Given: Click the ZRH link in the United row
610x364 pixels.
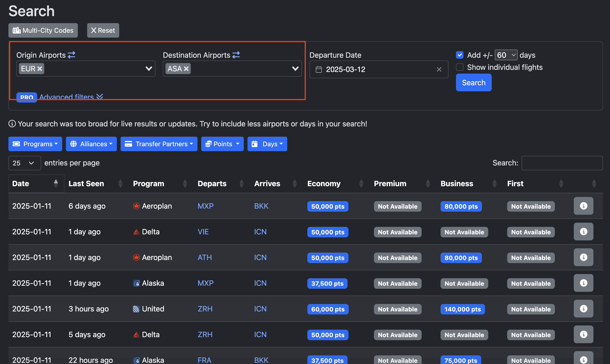Looking at the screenshot, I should tap(205, 309).
